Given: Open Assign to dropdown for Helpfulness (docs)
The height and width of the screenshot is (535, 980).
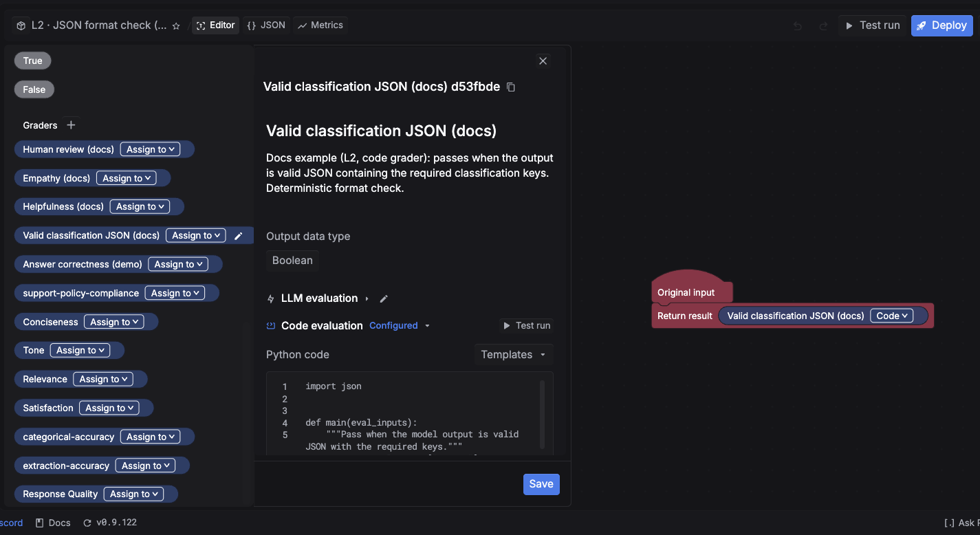Looking at the screenshot, I should coord(140,206).
